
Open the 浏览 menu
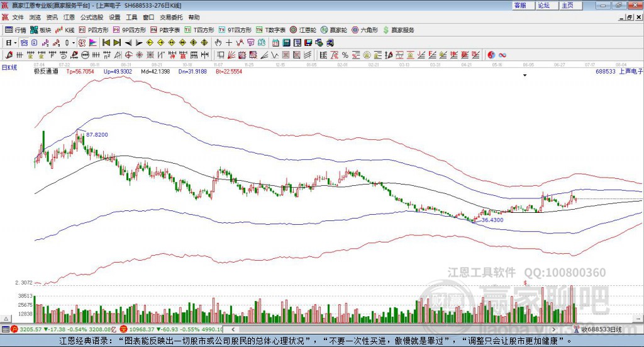(35, 17)
